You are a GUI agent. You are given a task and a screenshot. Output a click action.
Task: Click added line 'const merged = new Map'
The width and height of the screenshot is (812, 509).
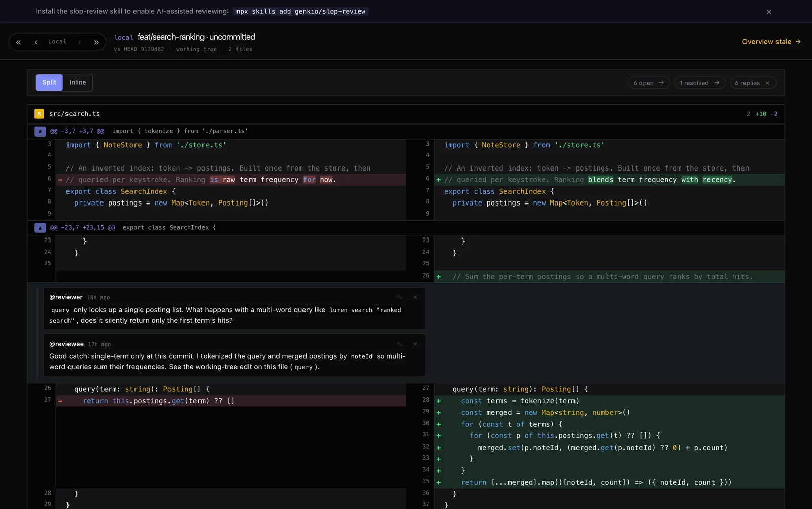tap(610, 413)
